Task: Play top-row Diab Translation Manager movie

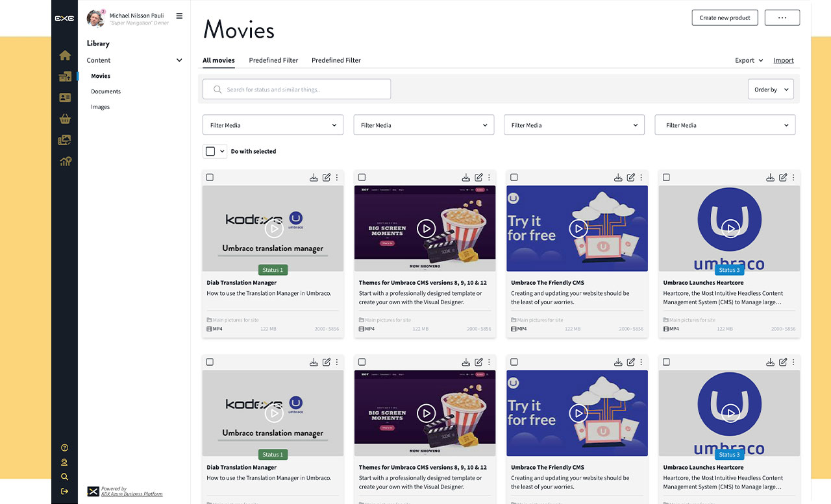Action: (274, 228)
